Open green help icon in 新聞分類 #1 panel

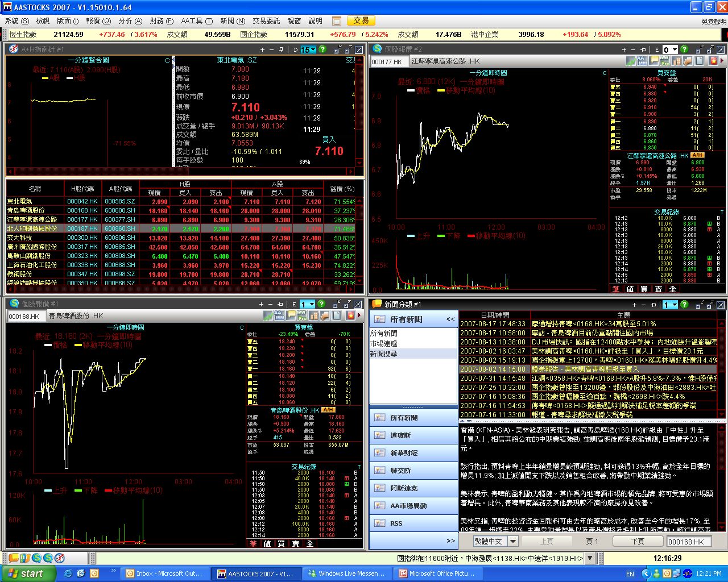pyautogui.click(x=684, y=305)
